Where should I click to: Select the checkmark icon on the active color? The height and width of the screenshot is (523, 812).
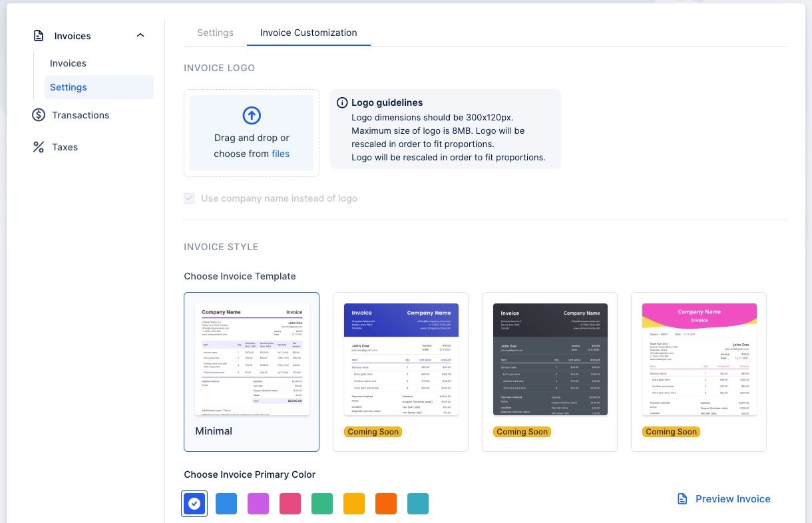coord(194,504)
